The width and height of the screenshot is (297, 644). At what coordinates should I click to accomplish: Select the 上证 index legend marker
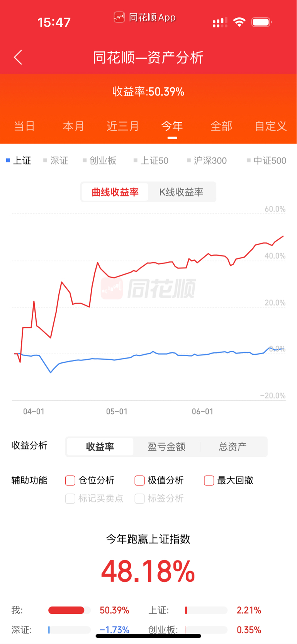pos(8,160)
